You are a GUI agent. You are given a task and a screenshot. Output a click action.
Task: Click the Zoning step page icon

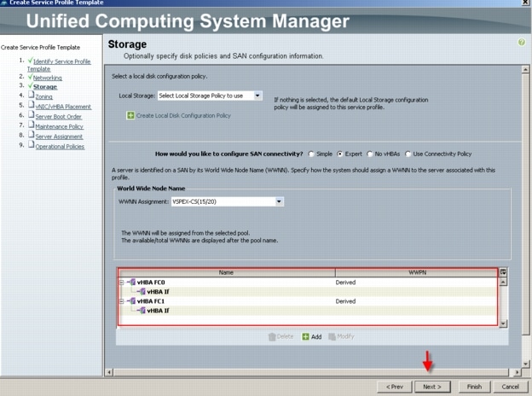(32, 95)
